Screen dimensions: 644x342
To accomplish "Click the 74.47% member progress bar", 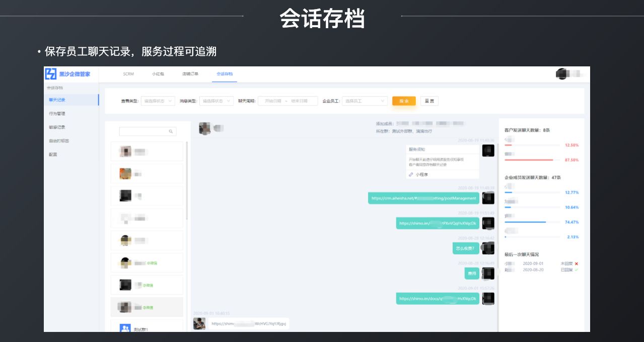I will coord(532,222).
